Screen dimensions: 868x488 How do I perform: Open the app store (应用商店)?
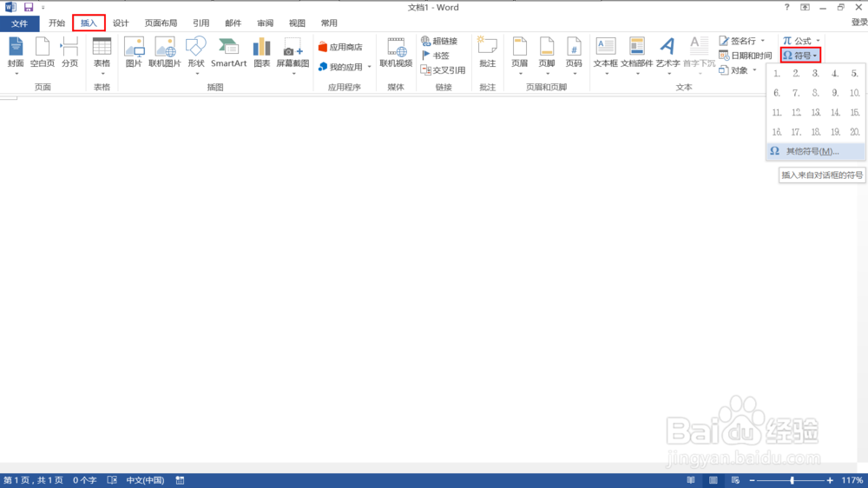click(x=340, y=47)
